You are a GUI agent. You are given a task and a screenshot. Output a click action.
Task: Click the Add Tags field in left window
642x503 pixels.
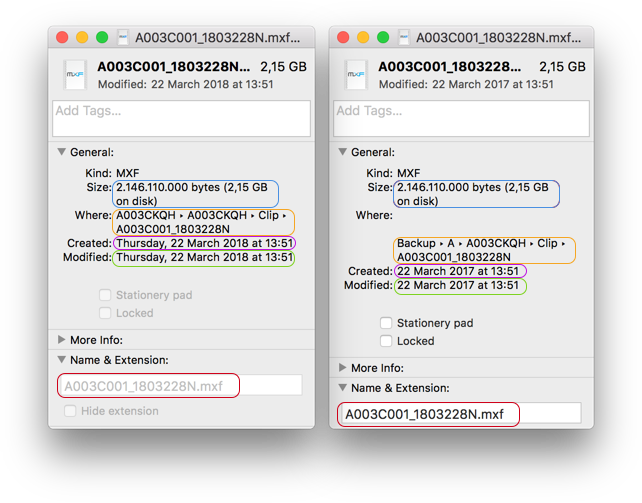181,119
